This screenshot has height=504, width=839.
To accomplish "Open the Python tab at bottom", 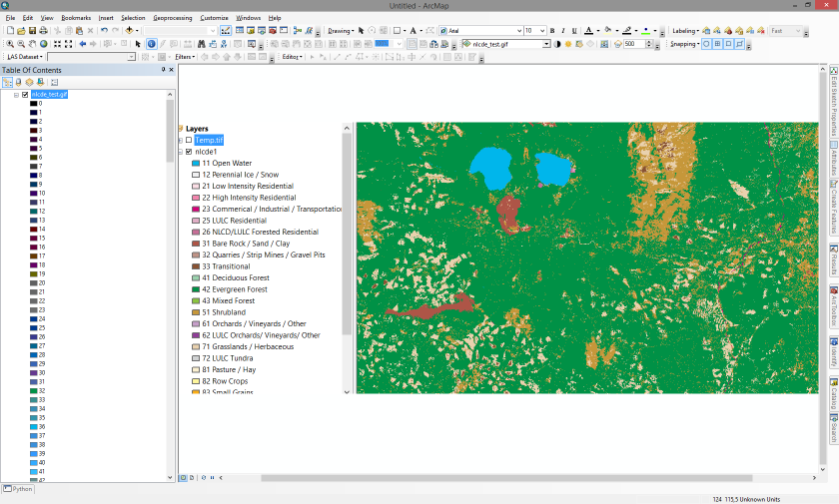I will point(18,489).
